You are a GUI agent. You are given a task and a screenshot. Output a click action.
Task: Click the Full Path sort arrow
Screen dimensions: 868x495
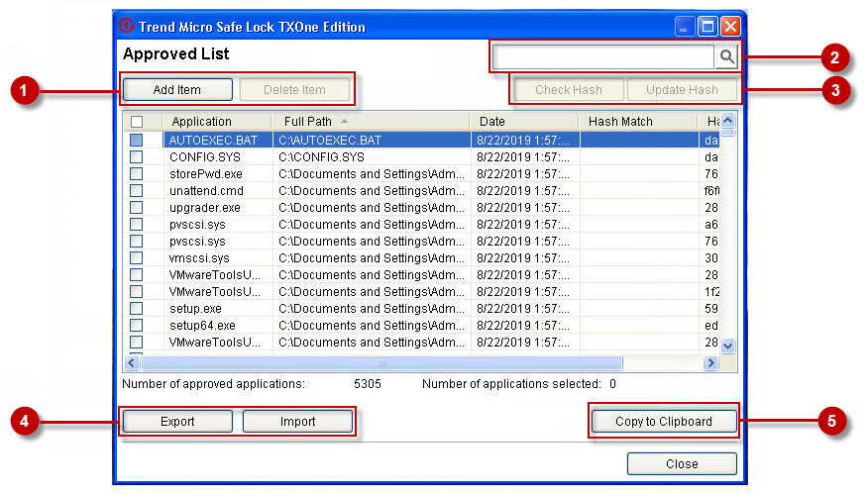(344, 121)
